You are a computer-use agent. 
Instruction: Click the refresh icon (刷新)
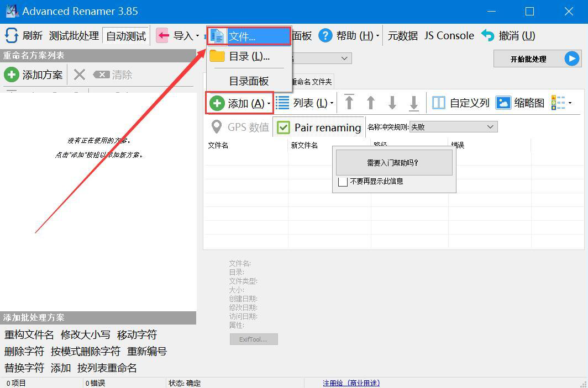coord(12,35)
